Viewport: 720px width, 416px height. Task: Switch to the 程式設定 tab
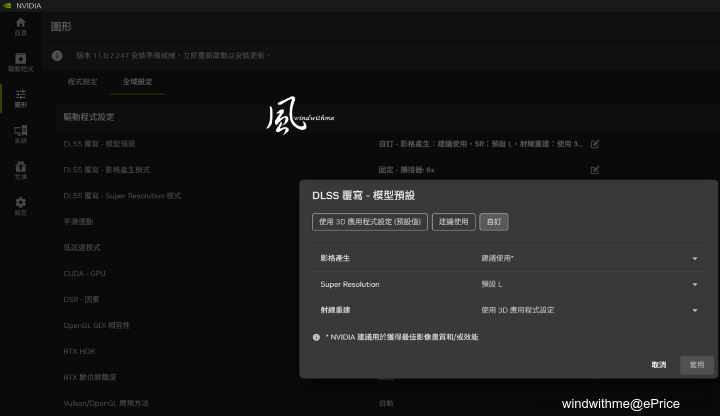(x=83, y=82)
